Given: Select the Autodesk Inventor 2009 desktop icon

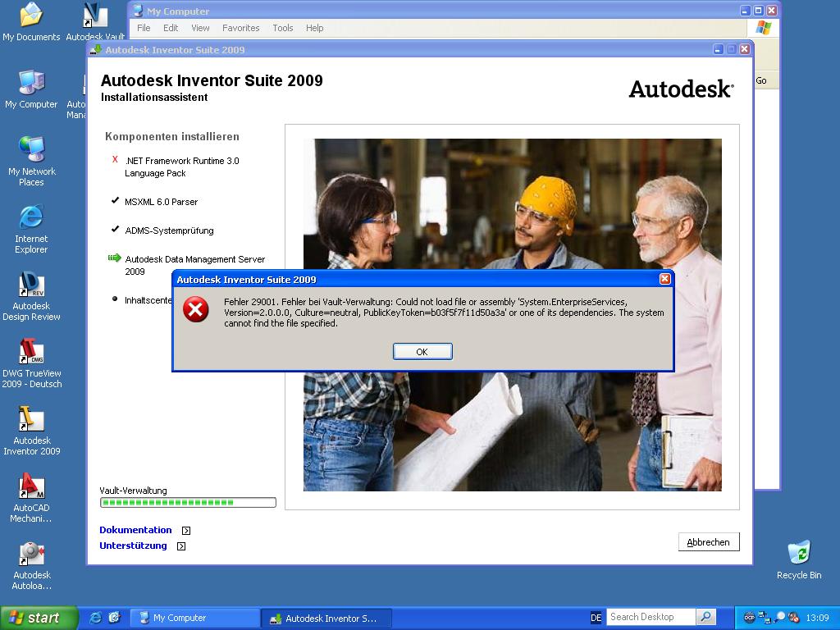Looking at the screenshot, I should [x=32, y=431].
